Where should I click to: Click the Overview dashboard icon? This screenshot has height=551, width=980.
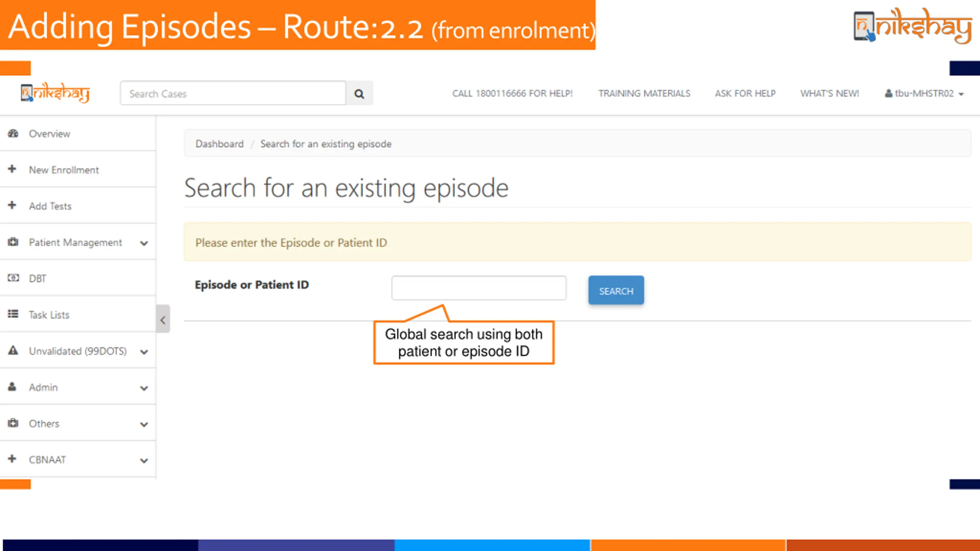point(13,134)
